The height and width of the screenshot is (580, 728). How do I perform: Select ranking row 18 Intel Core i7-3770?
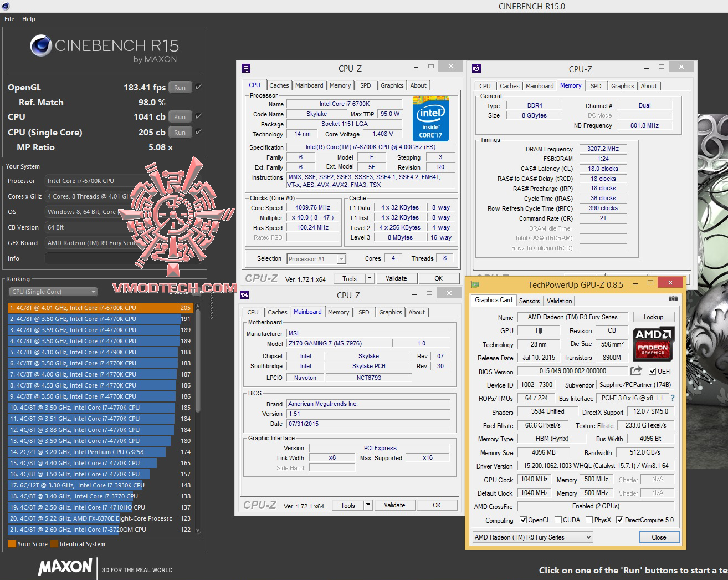click(100, 496)
